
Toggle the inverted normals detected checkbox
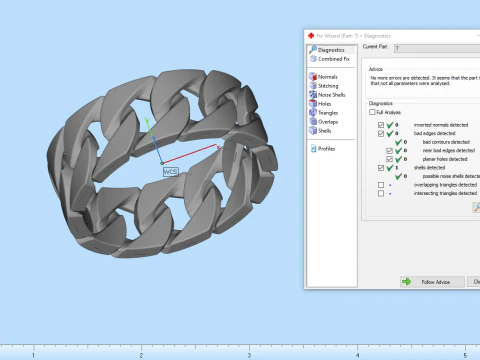381,125
